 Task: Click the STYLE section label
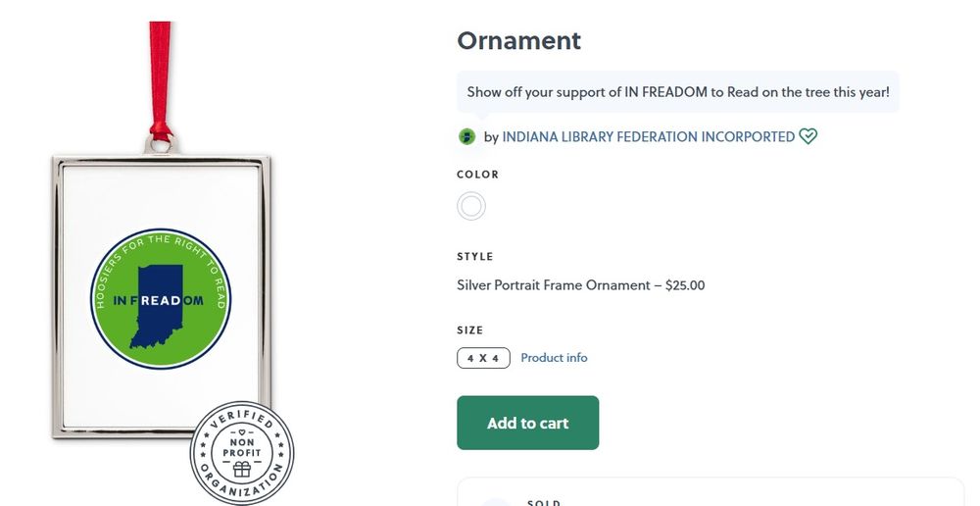475,256
